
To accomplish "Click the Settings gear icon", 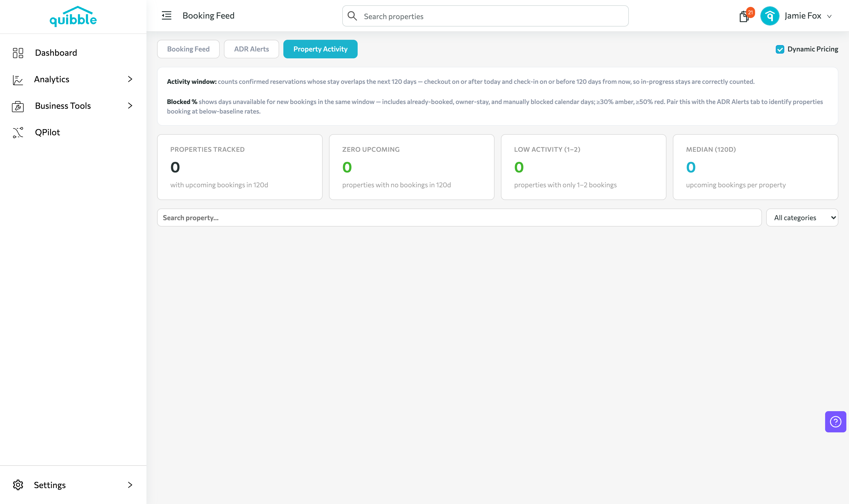I will click(18, 485).
